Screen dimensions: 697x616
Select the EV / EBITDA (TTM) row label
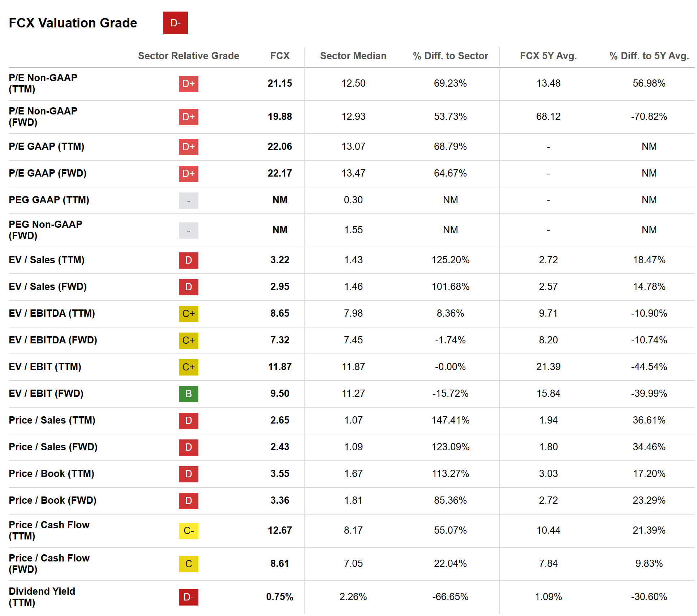52,313
